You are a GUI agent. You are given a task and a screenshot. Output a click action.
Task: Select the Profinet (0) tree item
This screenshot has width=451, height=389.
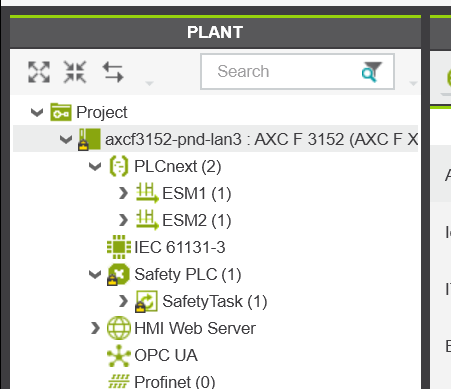tap(162, 381)
